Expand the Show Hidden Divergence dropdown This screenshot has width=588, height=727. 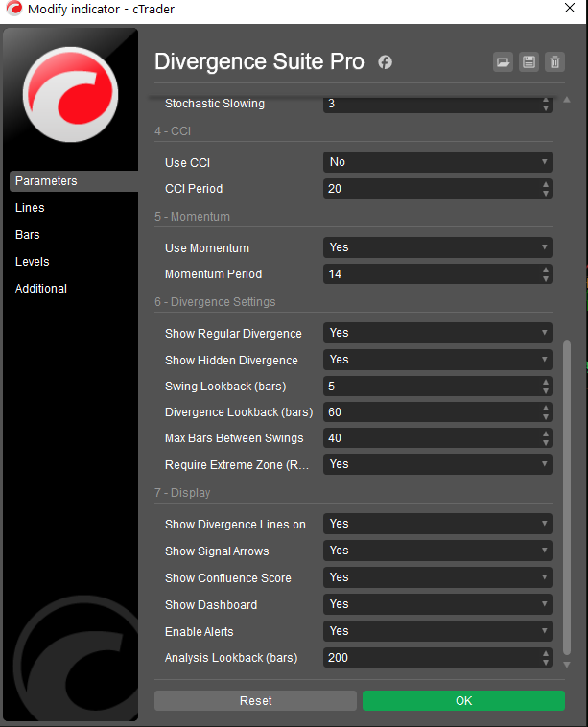[x=437, y=360]
